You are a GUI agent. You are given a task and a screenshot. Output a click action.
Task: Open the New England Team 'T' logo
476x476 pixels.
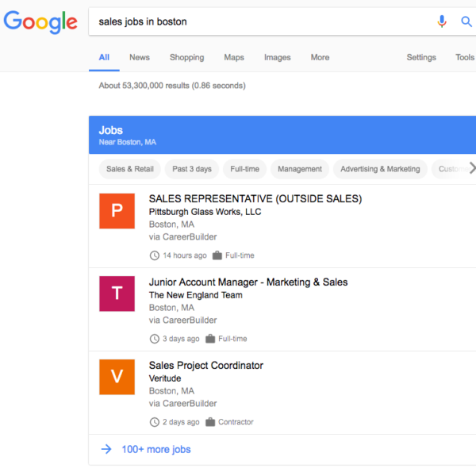[117, 294]
